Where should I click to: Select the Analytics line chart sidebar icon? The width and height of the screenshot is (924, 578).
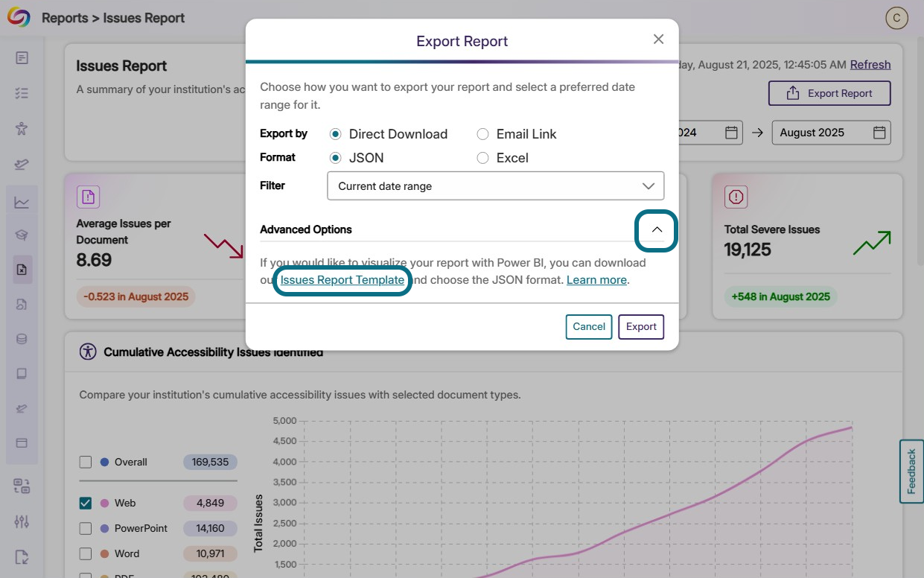point(22,201)
